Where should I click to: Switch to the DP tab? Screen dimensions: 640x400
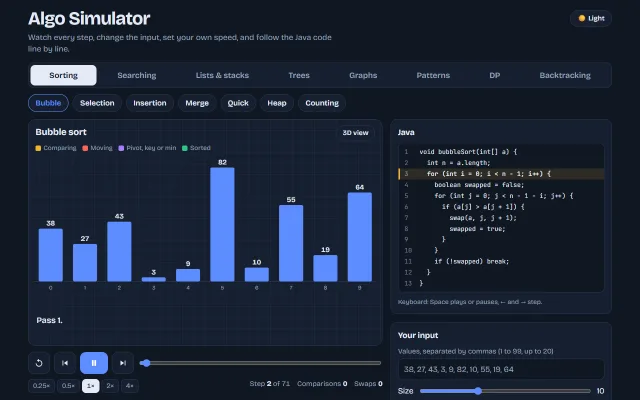[495, 75]
